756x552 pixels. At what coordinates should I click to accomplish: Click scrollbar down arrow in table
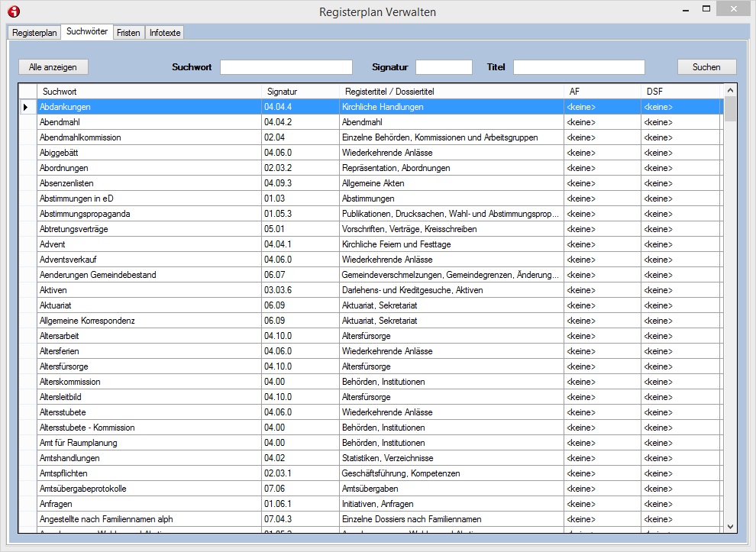730,526
